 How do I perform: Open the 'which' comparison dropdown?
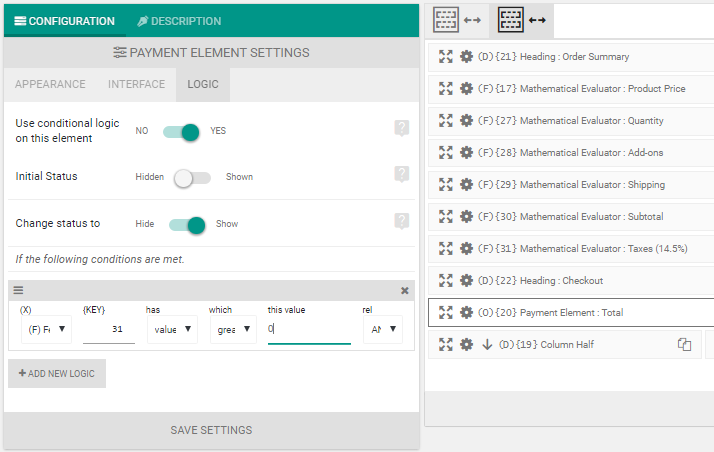click(234, 329)
